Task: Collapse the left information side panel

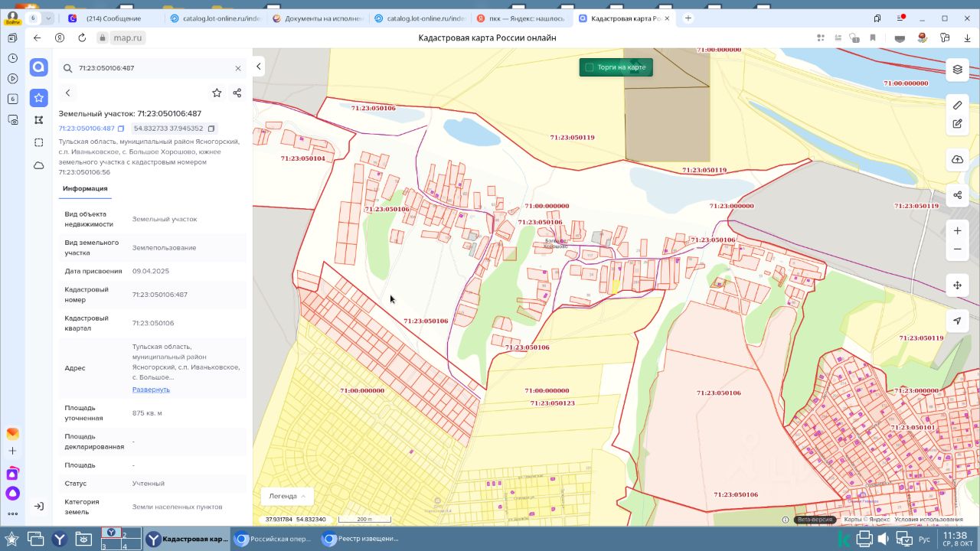Action: [x=259, y=67]
